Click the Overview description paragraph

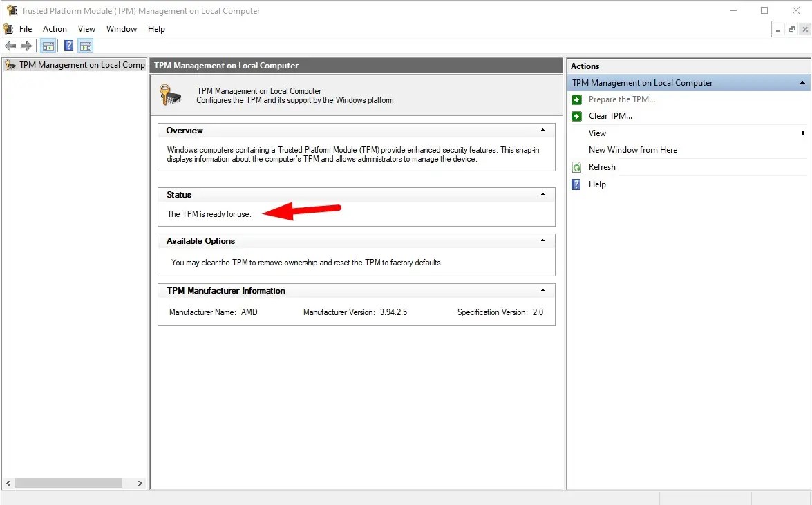352,154
